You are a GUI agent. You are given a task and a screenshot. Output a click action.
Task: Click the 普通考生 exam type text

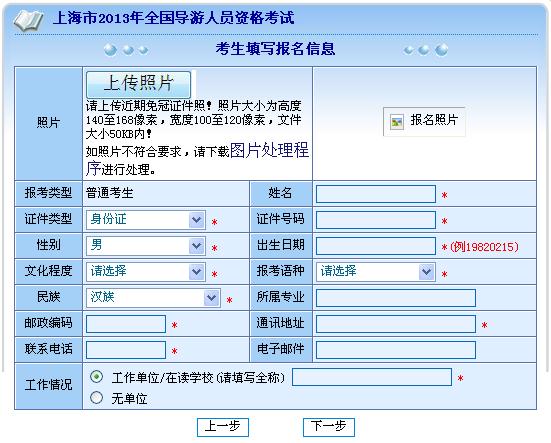(x=110, y=193)
